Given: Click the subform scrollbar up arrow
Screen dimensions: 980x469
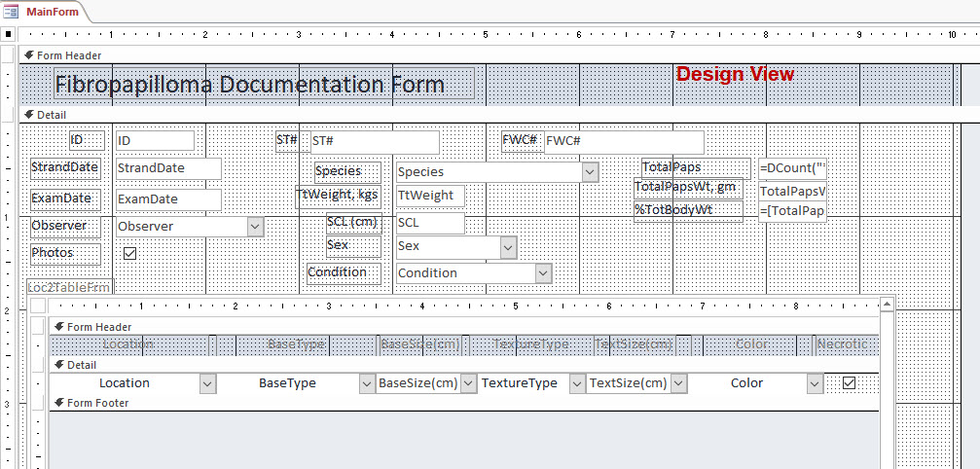Looking at the screenshot, I should [887, 305].
